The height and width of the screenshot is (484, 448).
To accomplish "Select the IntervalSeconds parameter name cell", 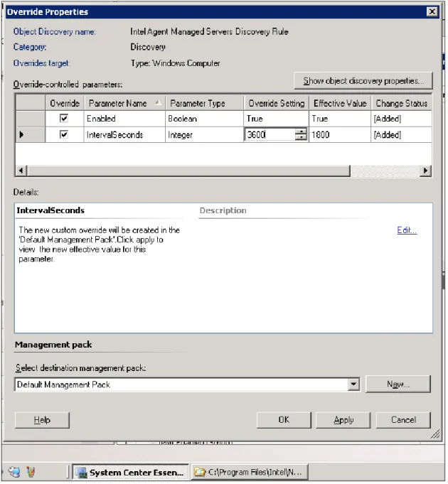I will (x=124, y=135).
